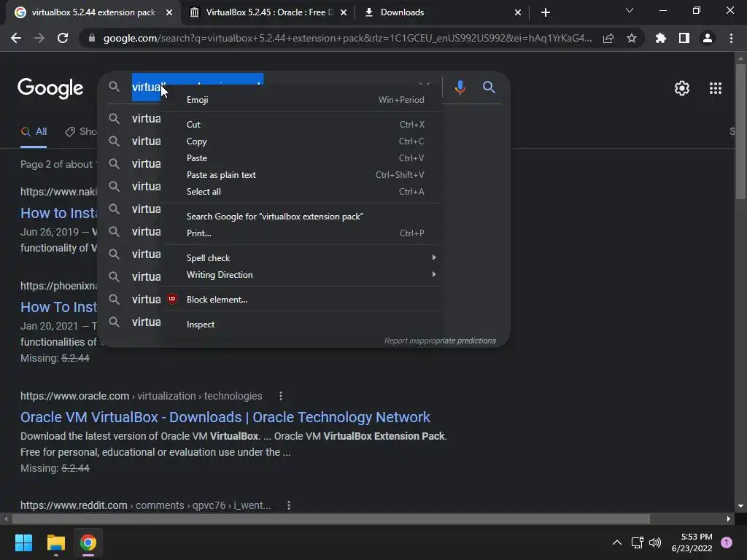
Task: Choose Paste from the context menu
Action: [302, 158]
